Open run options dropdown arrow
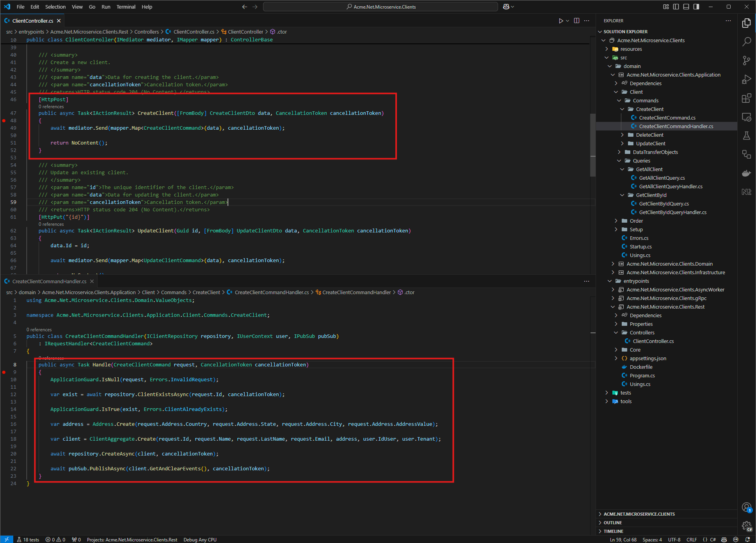The image size is (756, 543). (x=567, y=21)
